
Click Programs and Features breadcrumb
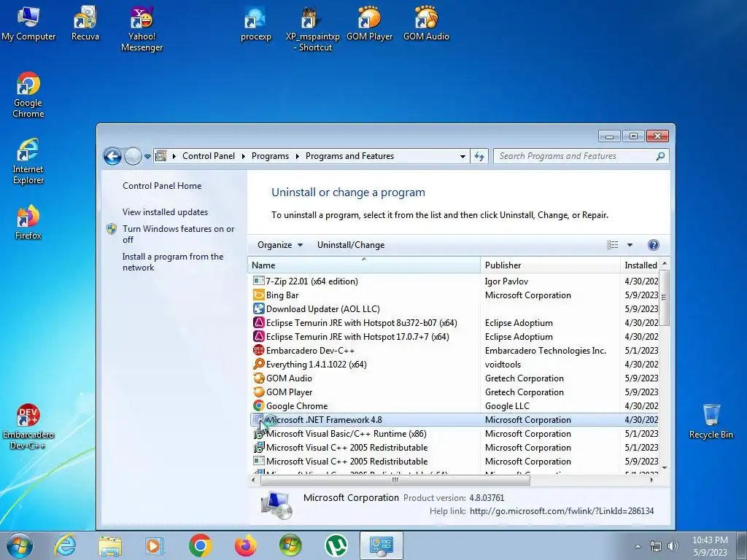coord(349,156)
